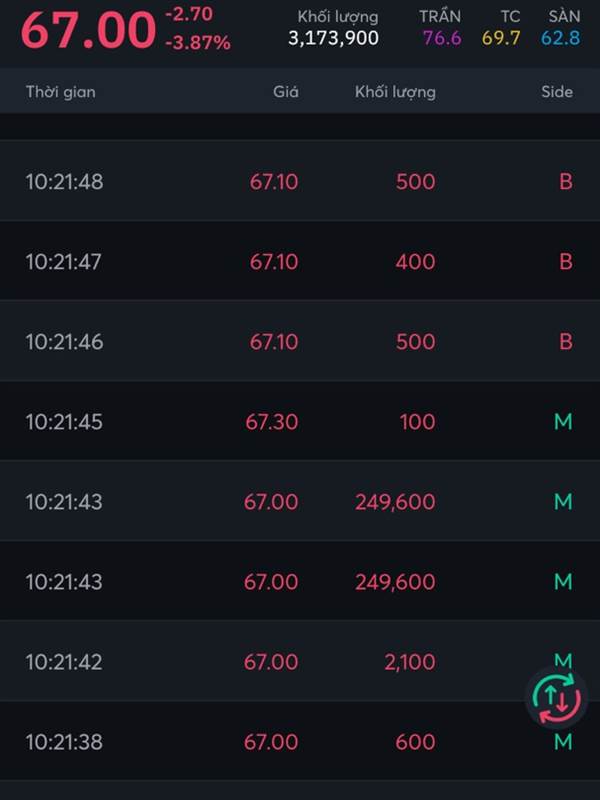Click the 600 volume in the 10:21:38 row
The image size is (600, 800).
point(415,742)
